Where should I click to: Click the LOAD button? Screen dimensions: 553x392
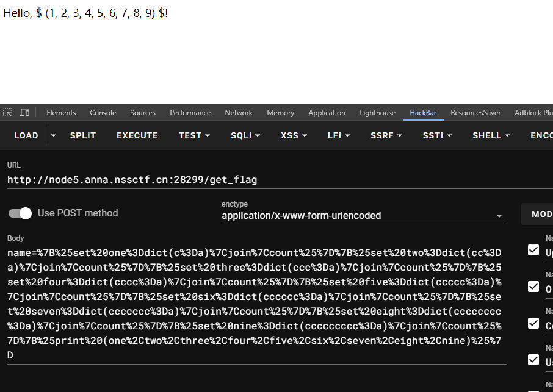[26, 135]
